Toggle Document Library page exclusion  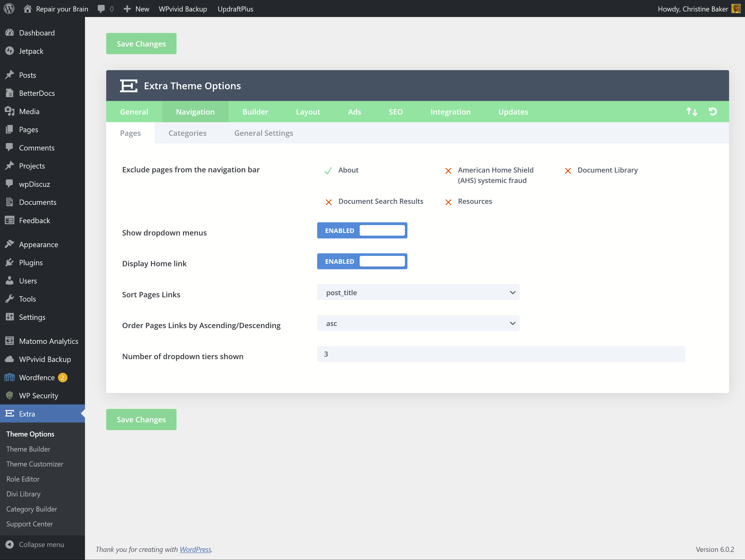click(568, 170)
